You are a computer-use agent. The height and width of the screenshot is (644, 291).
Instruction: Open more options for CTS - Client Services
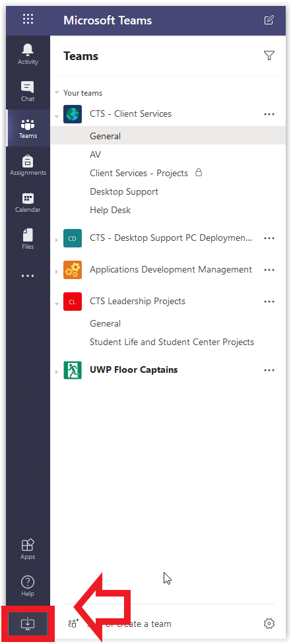click(x=269, y=114)
